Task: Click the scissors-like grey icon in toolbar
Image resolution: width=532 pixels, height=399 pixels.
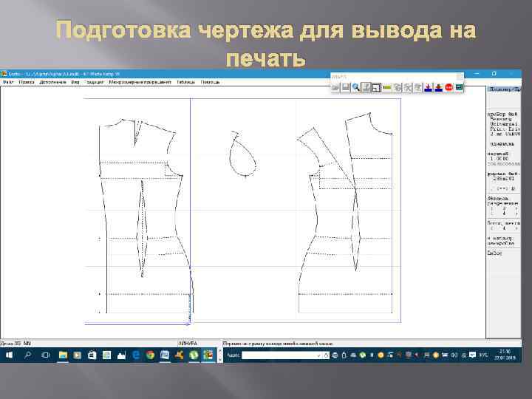Action: [407, 87]
